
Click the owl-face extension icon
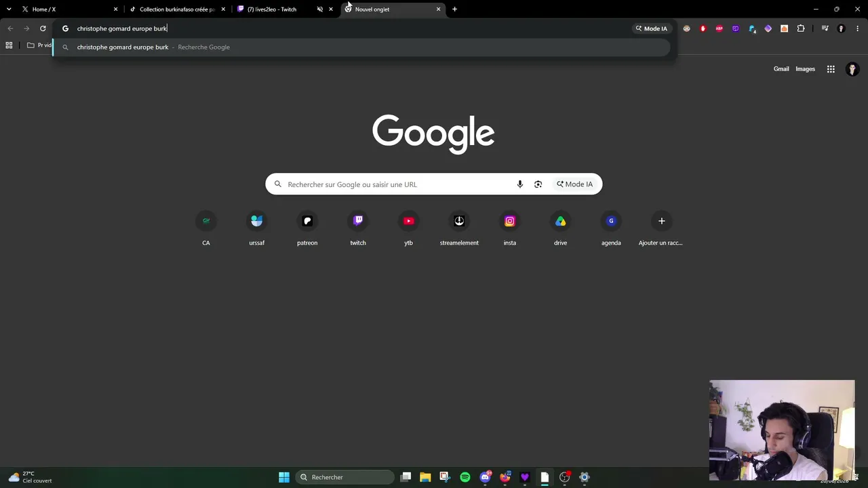point(687,28)
